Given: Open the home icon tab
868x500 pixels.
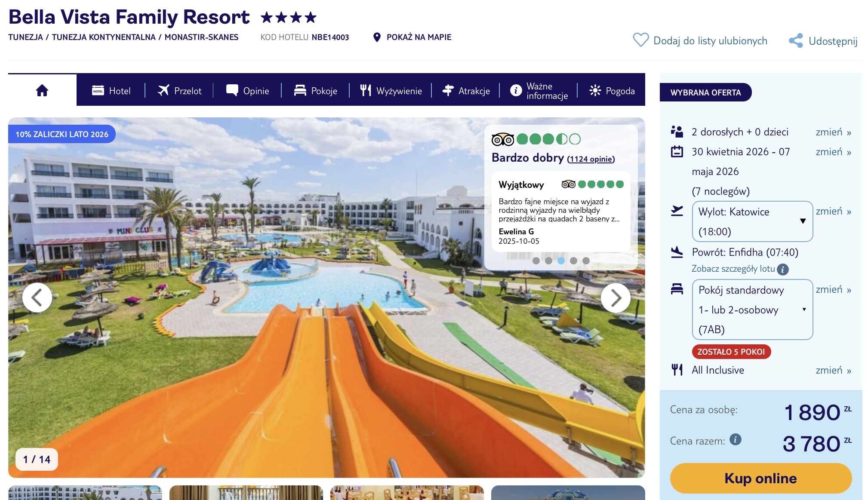Looking at the screenshot, I should click(x=42, y=90).
